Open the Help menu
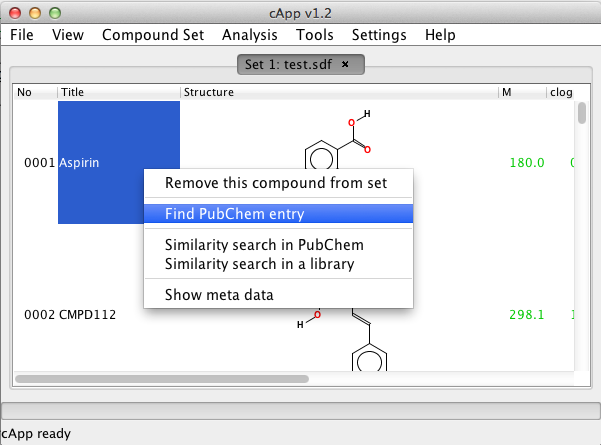The height and width of the screenshot is (445, 601). click(440, 35)
